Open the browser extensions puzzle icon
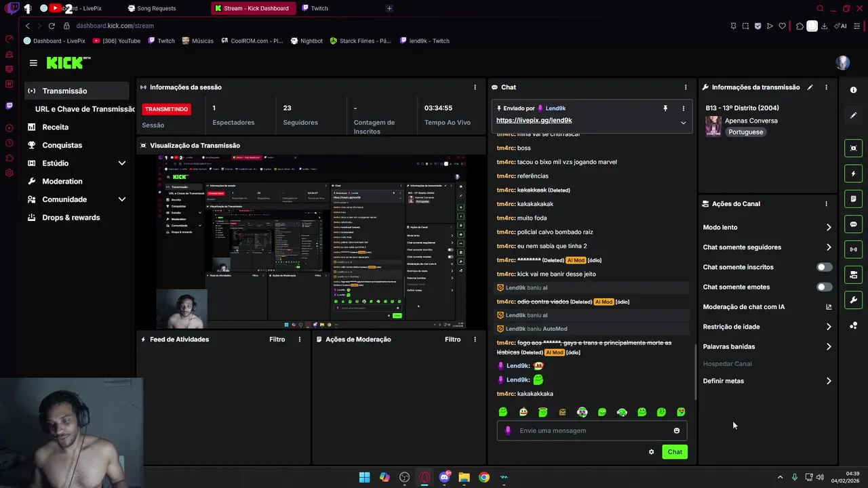The image size is (868, 488). coord(800,26)
